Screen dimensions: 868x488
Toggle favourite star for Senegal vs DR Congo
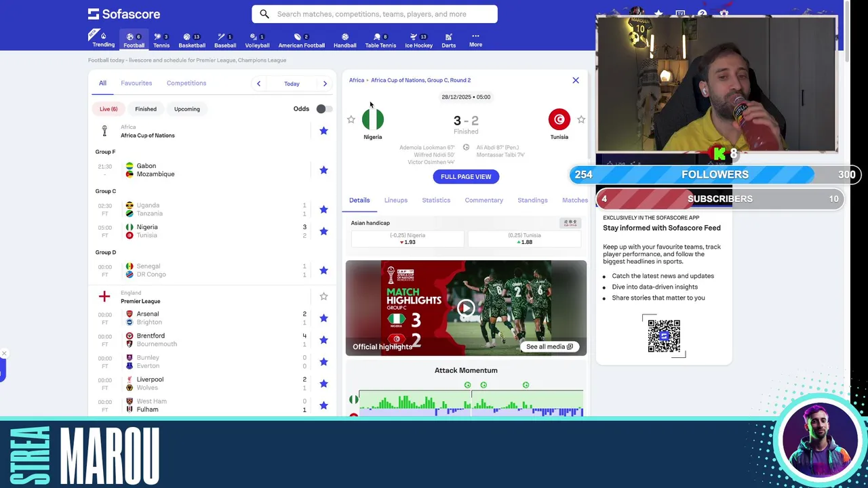tap(323, 270)
